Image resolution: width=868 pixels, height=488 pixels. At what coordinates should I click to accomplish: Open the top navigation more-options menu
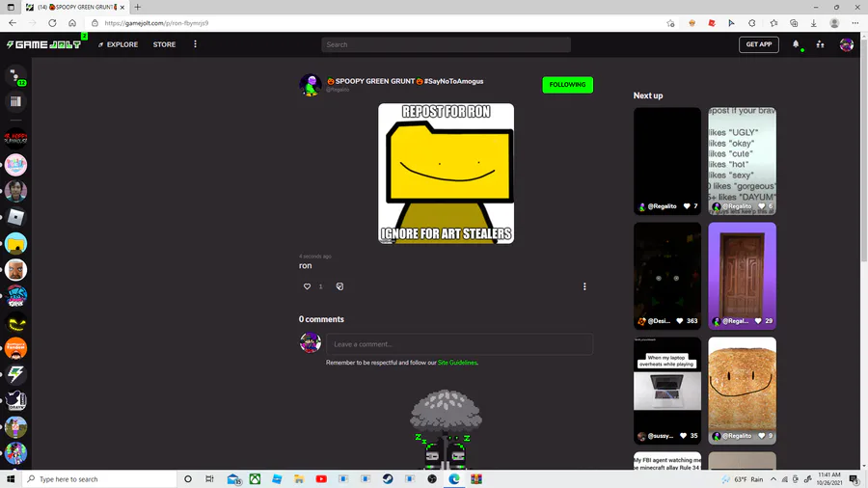(x=195, y=44)
